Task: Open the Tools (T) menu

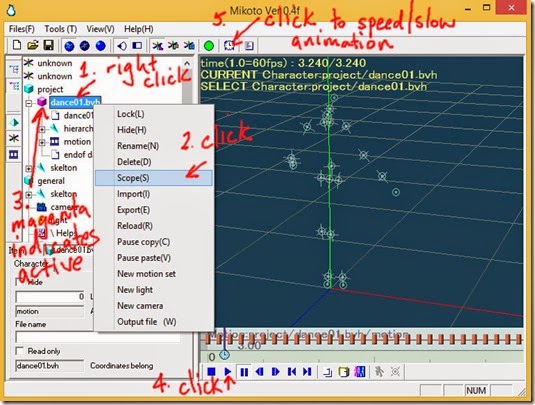Action: [60, 29]
